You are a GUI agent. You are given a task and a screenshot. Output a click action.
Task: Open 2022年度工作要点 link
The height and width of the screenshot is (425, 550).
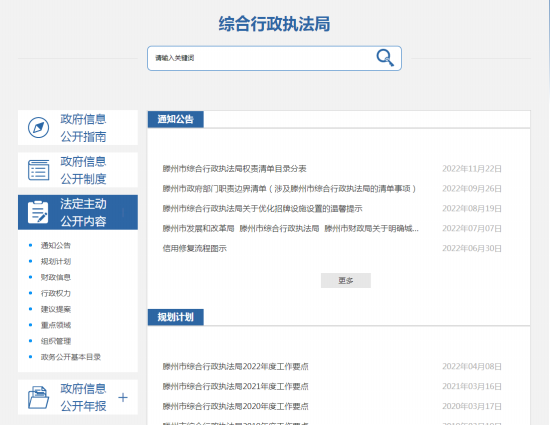point(235,366)
